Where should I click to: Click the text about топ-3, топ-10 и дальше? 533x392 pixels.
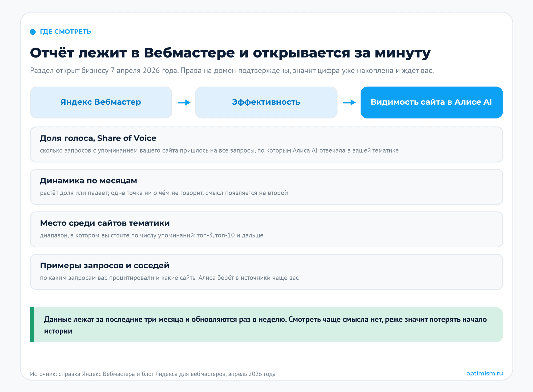[152, 235]
